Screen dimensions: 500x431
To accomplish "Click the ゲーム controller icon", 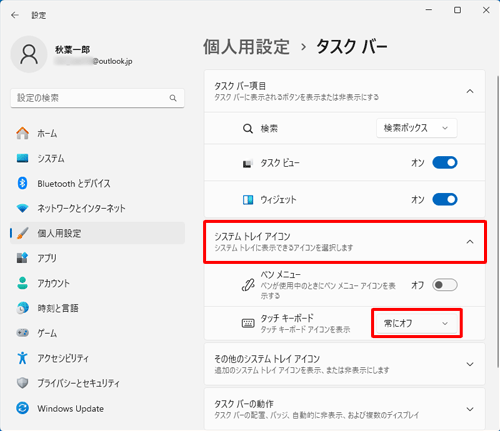I will click(x=22, y=333).
